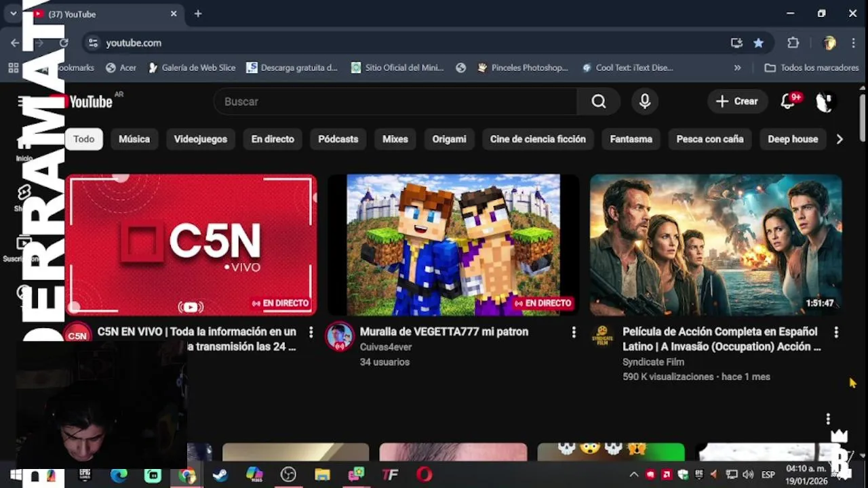Show hidden system tray icons

pos(633,474)
